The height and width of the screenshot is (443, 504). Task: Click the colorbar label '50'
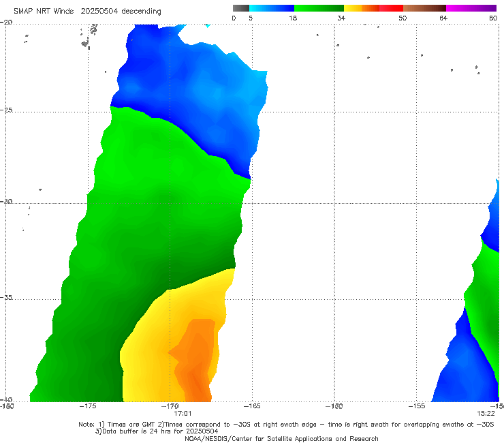coord(403,18)
